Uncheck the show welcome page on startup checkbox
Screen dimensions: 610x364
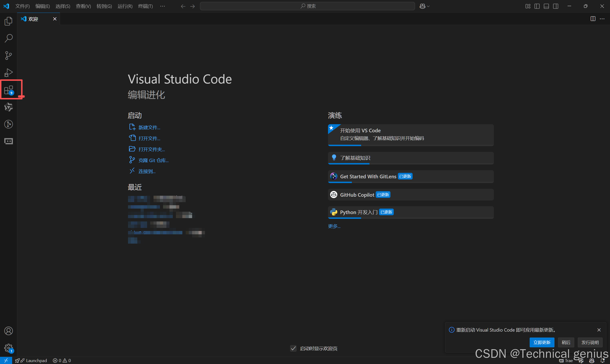[x=293, y=348]
